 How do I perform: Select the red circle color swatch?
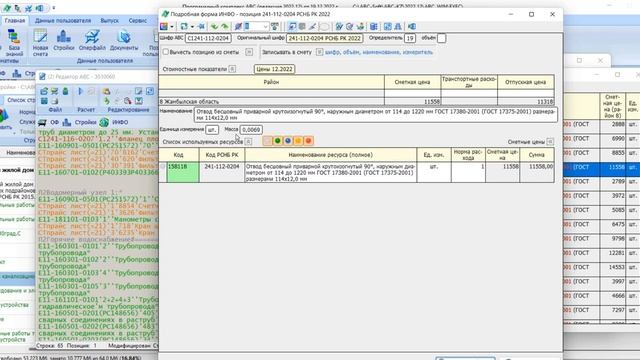point(308,141)
